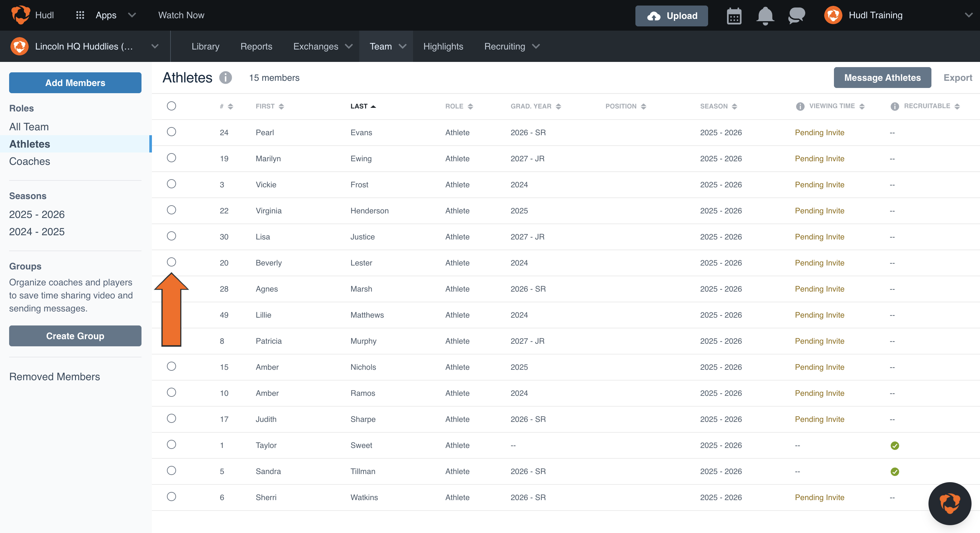Open the Reports tab
This screenshot has width=980, height=533.
click(x=257, y=46)
